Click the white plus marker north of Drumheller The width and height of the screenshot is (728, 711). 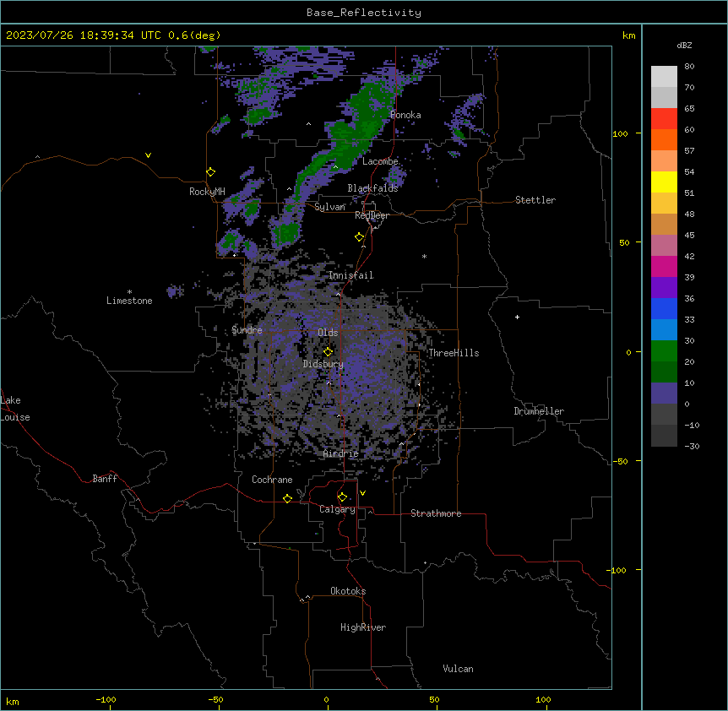click(517, 317)
